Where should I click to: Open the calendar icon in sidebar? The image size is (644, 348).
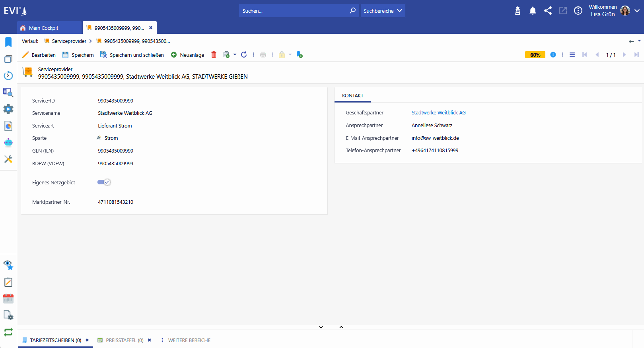pyautogui.click(x=8, y=299)
